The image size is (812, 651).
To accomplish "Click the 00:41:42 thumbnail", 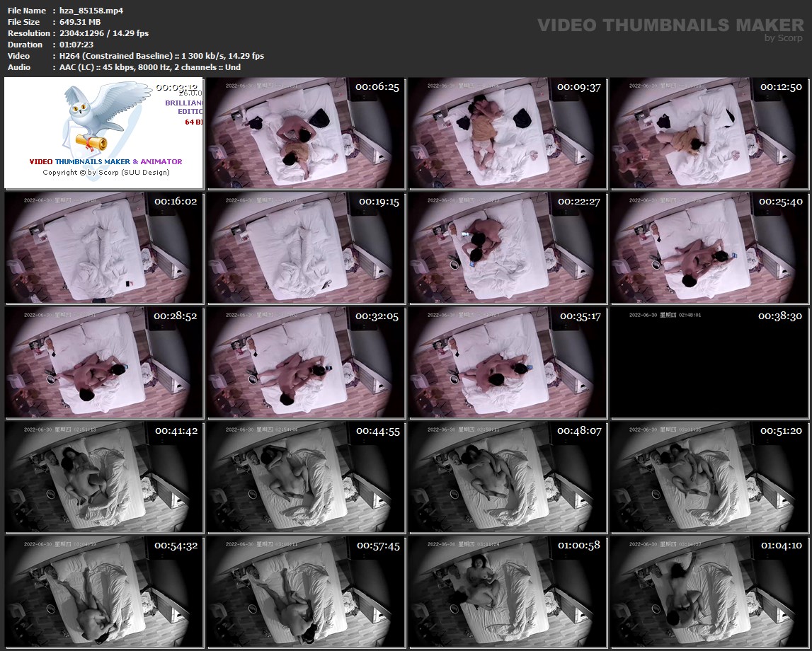I will click(104, 477).
